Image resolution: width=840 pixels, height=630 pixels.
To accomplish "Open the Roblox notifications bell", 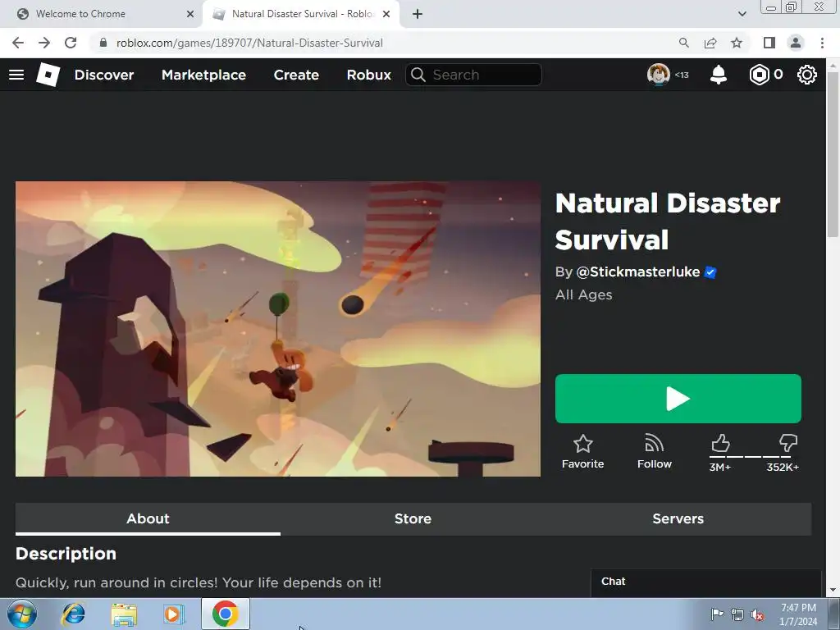I will (x=718, y=75).
